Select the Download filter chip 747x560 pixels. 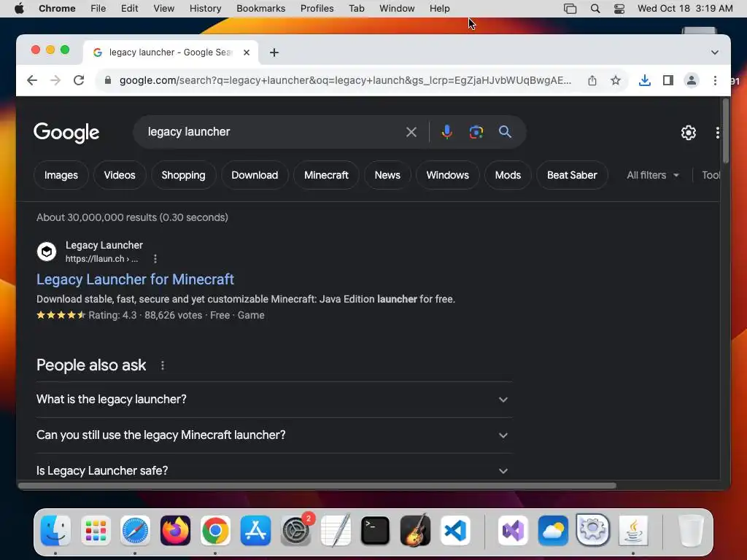click(255, 175)
